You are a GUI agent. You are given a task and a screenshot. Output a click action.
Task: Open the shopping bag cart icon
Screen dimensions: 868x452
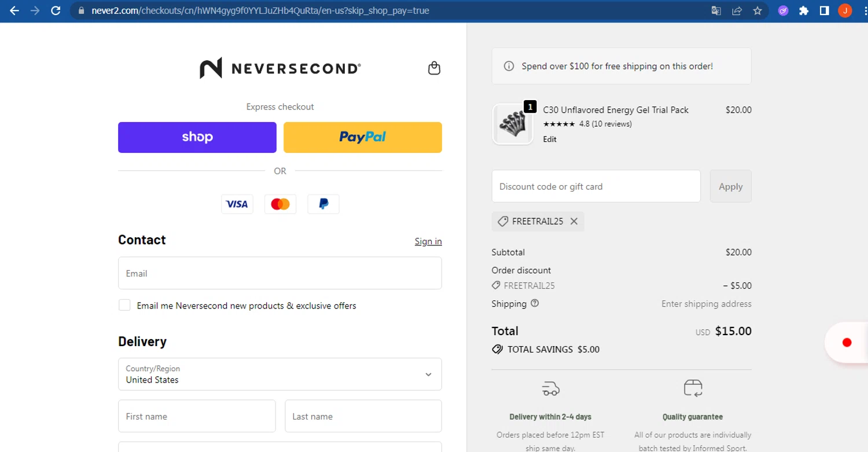434,68
